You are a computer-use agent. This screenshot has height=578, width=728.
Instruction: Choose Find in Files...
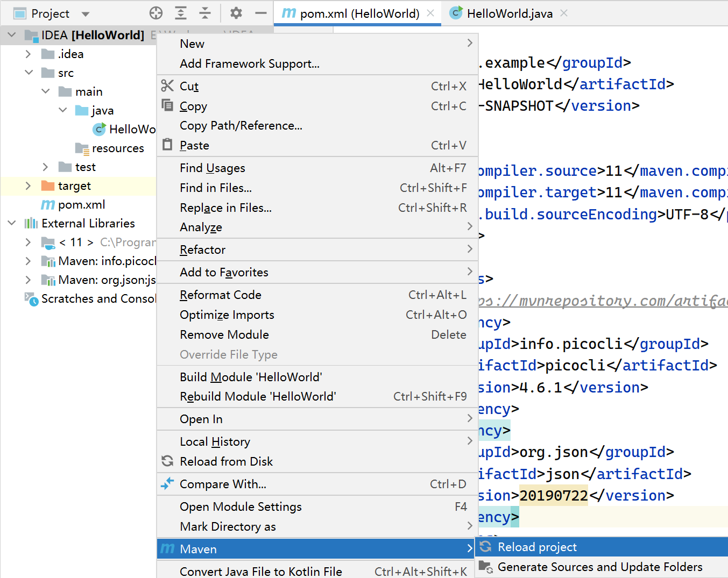pyautogui.click(x=317, y=188)
